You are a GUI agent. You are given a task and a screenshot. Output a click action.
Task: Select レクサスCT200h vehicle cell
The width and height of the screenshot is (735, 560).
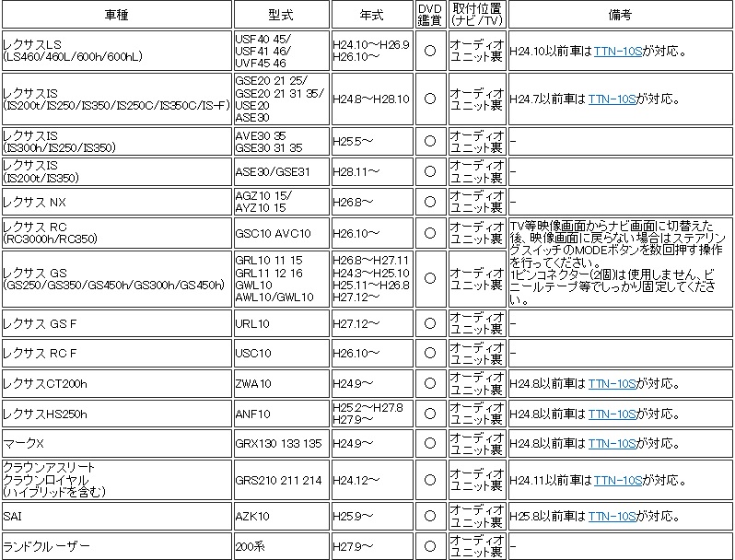click(x=117, y=383)
